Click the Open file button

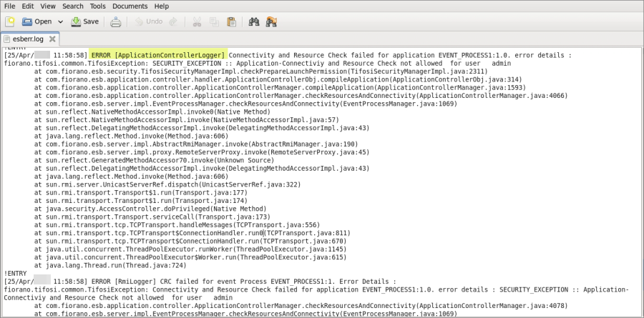tap(37, 21)
